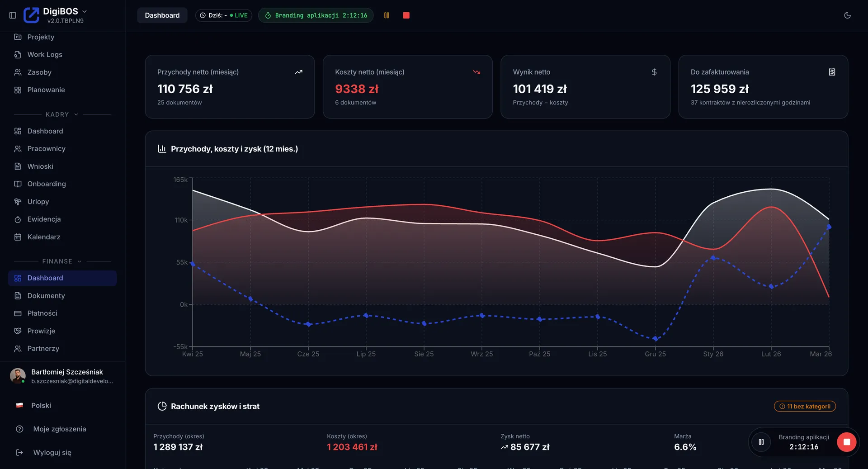Open Projekty in the sidebar
Image resolution: width=868 pixels, height=469 pixels.
(62, 37)
